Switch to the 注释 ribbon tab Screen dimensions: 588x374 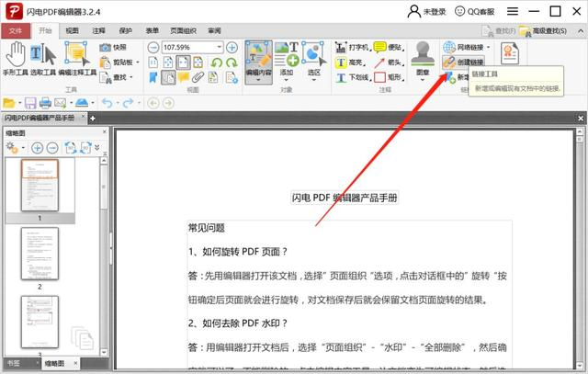tap(98, 30)
